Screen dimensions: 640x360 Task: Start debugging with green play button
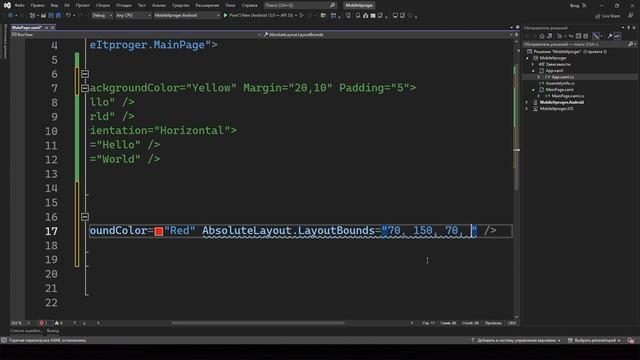coord(225,15)
